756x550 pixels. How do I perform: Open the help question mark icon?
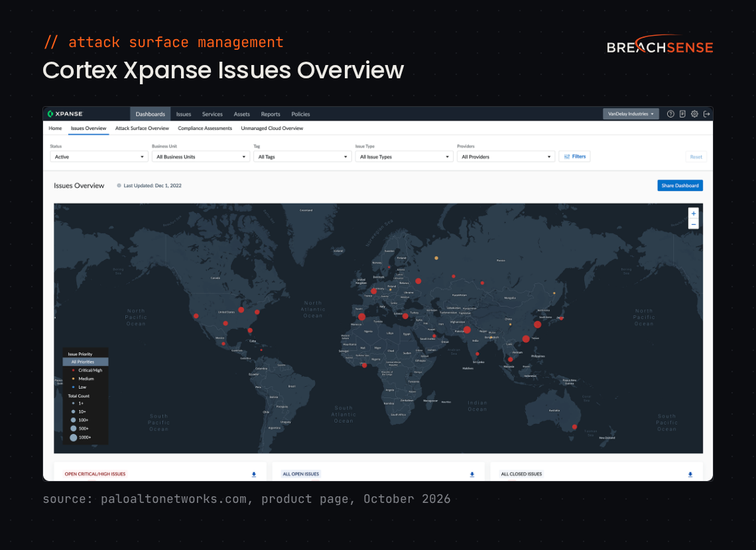670,114
